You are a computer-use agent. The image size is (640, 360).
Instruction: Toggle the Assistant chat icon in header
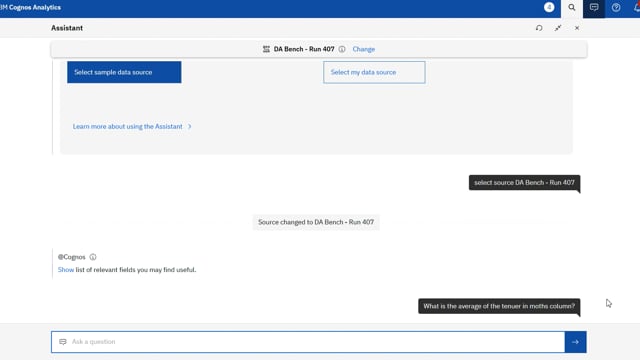[x=594, y=7]
